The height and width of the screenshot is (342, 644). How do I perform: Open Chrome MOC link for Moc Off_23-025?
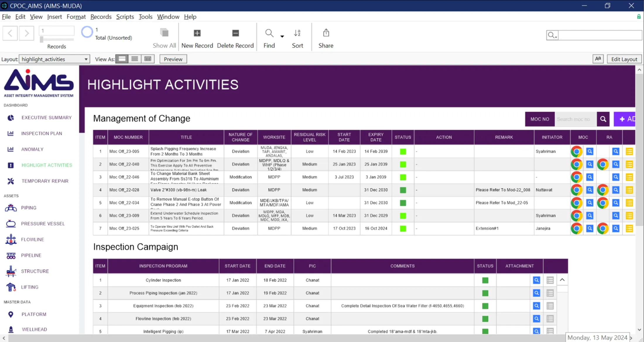[x=576, y=228]
